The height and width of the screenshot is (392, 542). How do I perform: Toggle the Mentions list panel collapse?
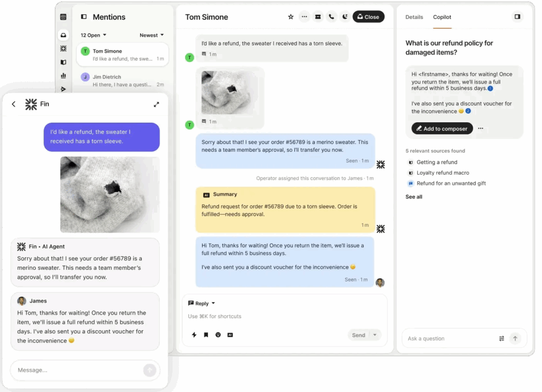(84, 16)
